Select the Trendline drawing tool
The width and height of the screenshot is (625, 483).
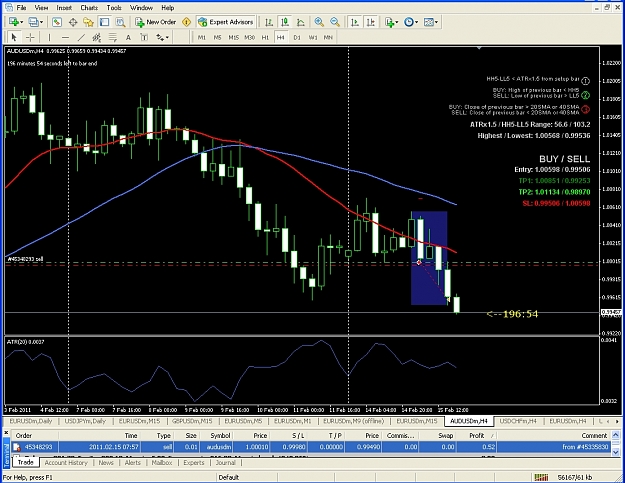pos(81,37)
